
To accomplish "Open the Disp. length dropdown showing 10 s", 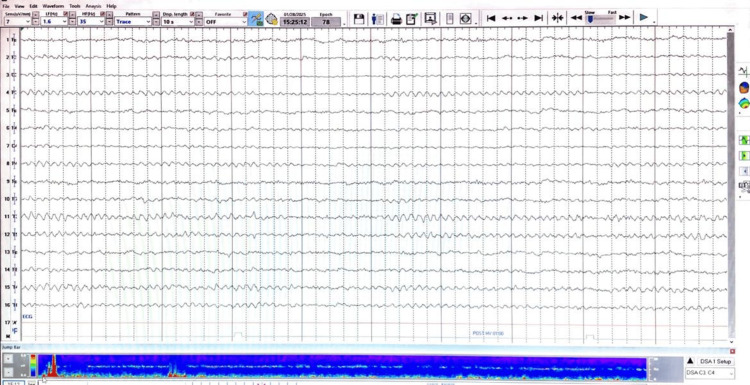I will [177, 22].
